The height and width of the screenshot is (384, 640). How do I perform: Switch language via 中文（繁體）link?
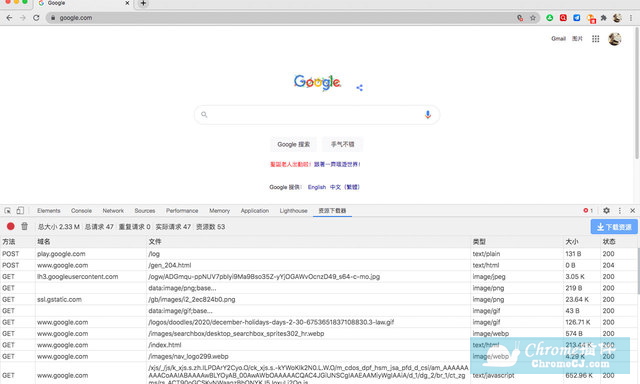[345, 187]
